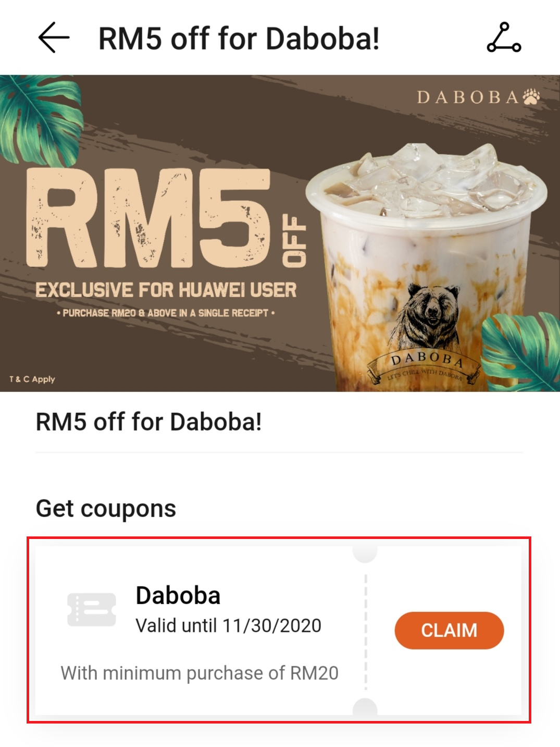Viewport: 560px width, 747px height.
Task: Tap the RM5 off promotional banner
Action: point(280,233)
